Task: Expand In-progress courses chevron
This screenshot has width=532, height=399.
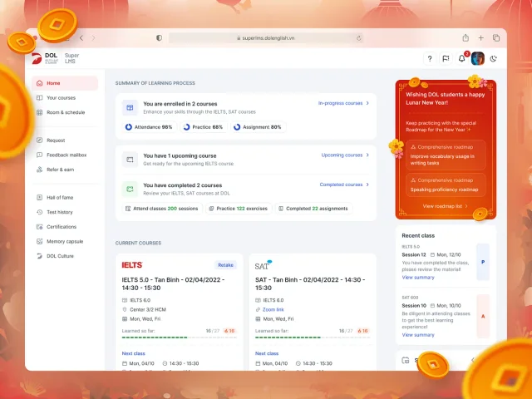Action: (367, 103)
